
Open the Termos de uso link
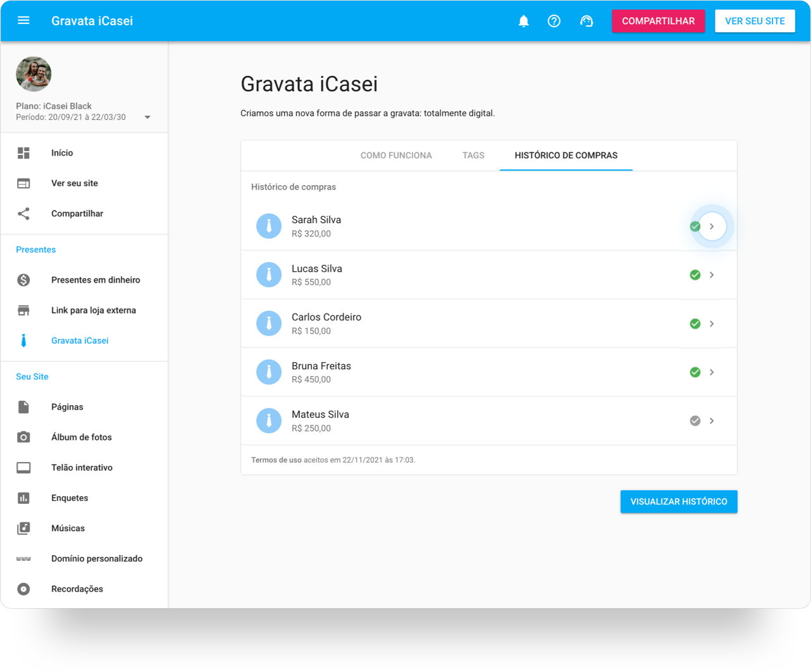click(276, 460)
